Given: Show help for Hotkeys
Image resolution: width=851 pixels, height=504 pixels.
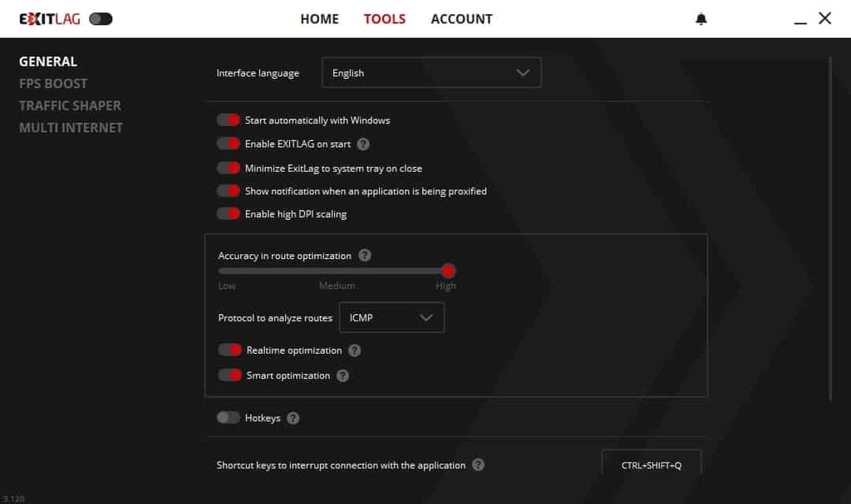Looking at the screenshot, I should coord(293,418).
